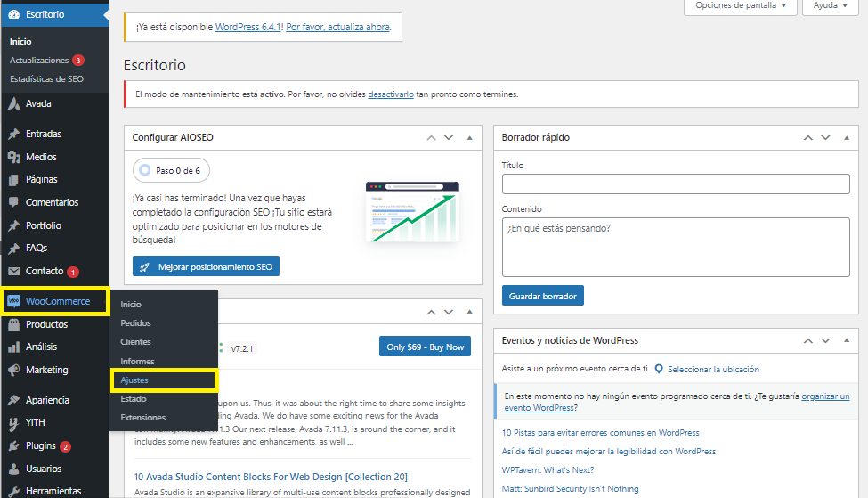Image resolution: width=868 pixels, height=498 pixels.
Task: Click the Marketing megaphone icon
Action: pos(13,370)
